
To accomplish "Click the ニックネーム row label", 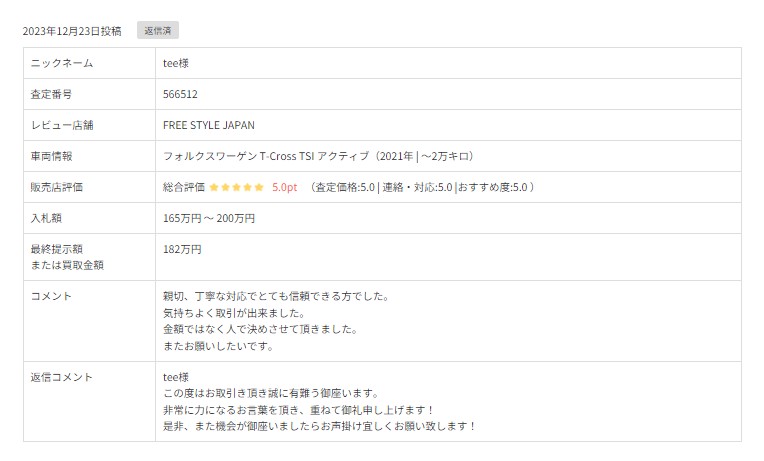I will [61, 63].
